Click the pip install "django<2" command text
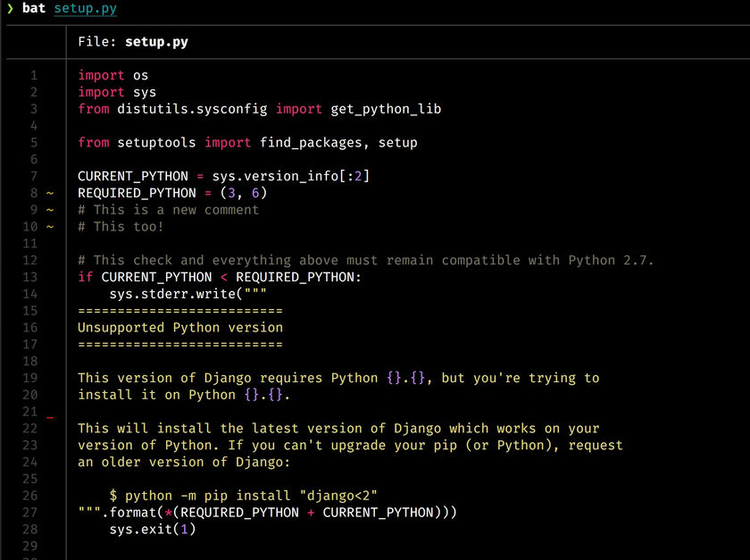Image resolution: width=750 pixels, height=560 pixels. (x=250, y=496)
